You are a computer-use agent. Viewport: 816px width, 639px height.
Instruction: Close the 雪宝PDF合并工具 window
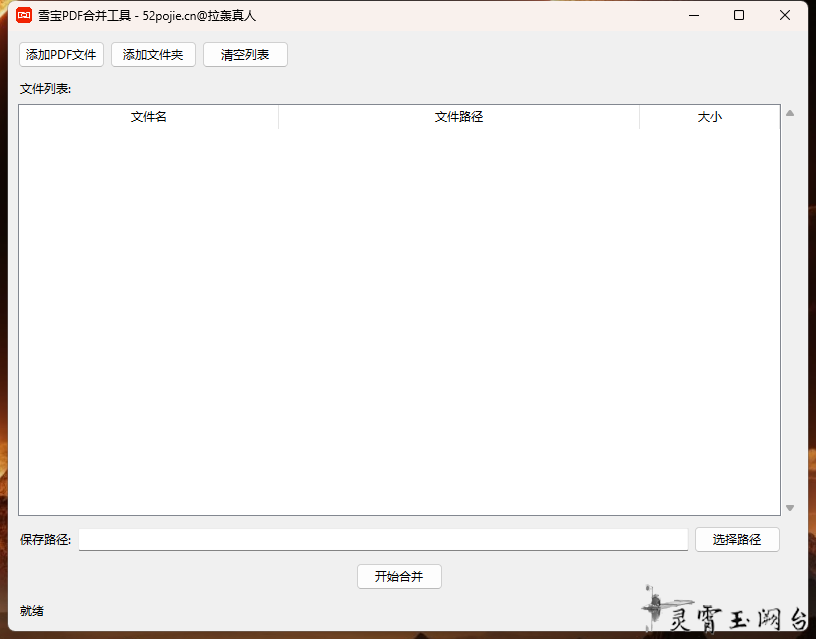785,15
